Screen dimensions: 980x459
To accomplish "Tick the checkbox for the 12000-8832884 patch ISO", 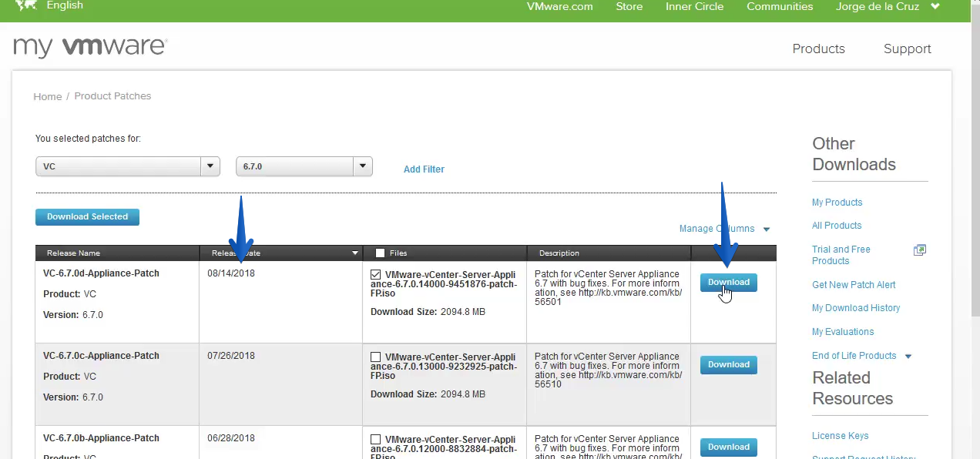I will pyautogui.click(x=375, y=439).
